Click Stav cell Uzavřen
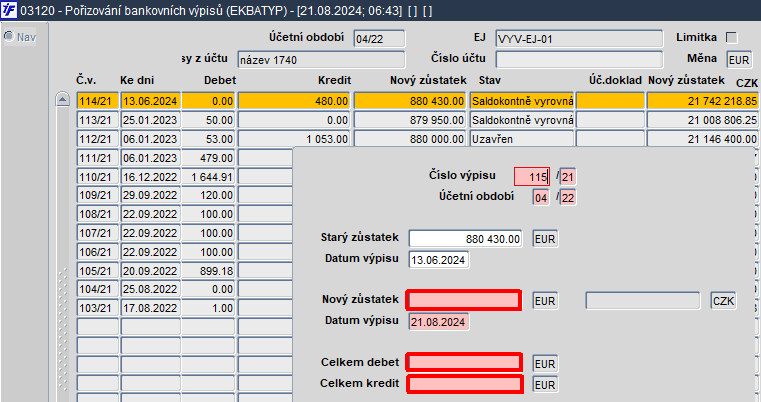 522,139
